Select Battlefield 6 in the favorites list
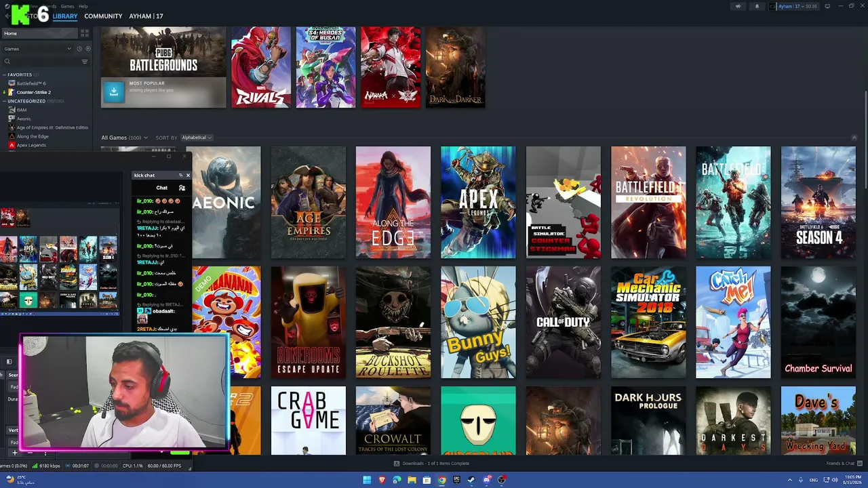This screenshot has width=868, height=488. click(x=31, y=83)
